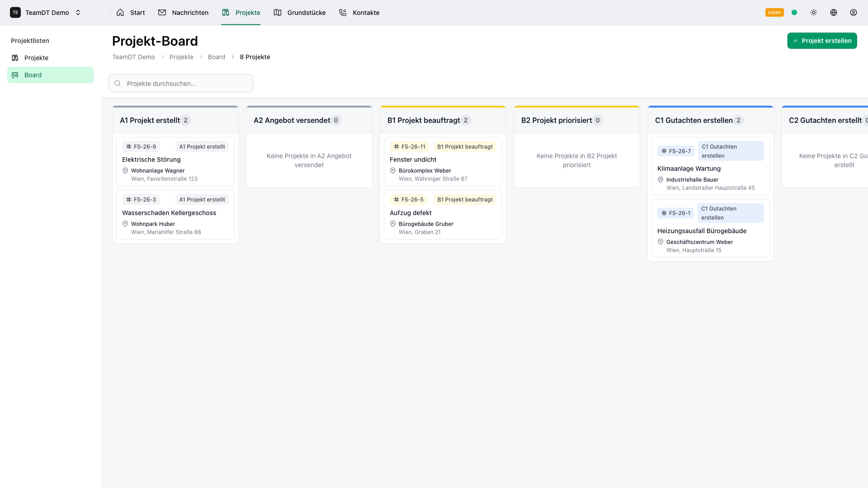Click the Board icon in the sidebar
The image size is (868, 488).
click(15, 75)
